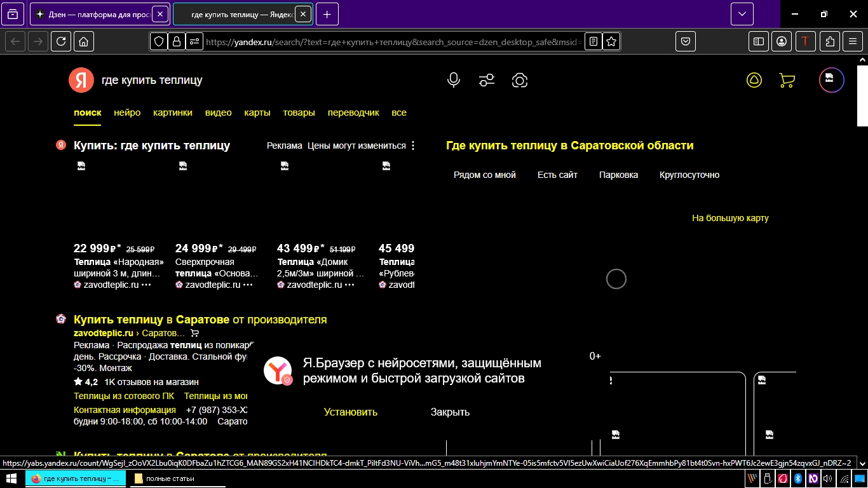Switch to the 'картинки' tab
This screenshot has width=868, height=488.
tap(172, 112)
